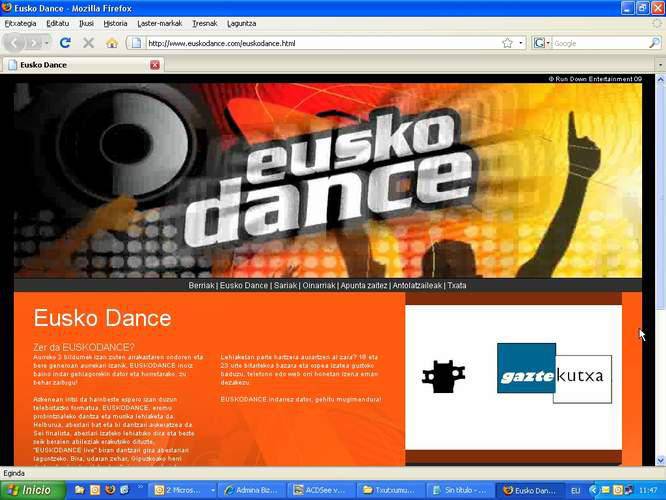Image resolution: width=666 pixels, height=500 pixels.
Task: Go forward using the Firefox forward arrow
Action: tap(33, 43)
